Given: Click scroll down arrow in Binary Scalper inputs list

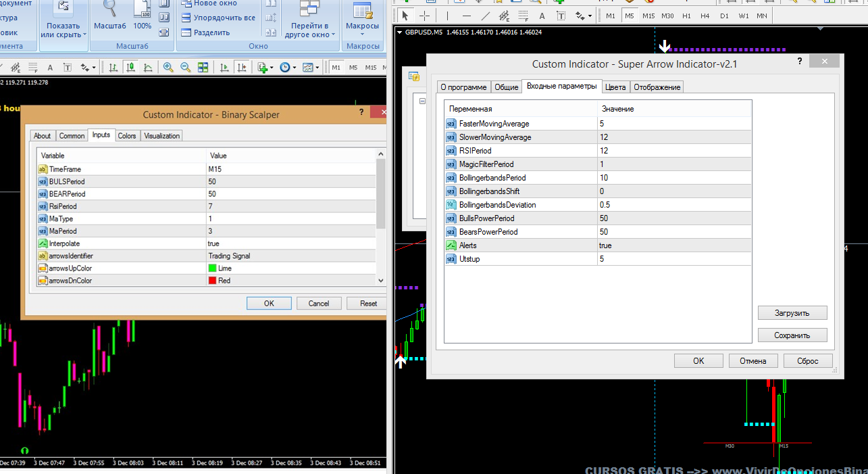Looking at the screenshot, I should [381, 281].
